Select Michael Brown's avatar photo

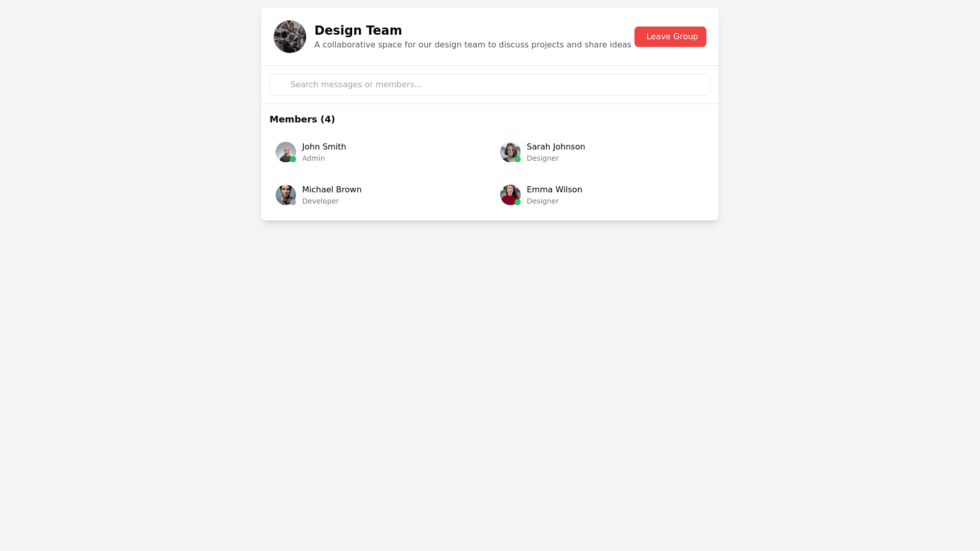[285, 194]
